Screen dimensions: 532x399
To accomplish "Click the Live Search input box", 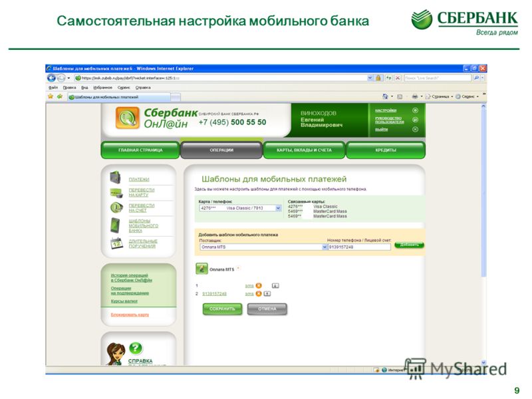I will click(438, 78).
